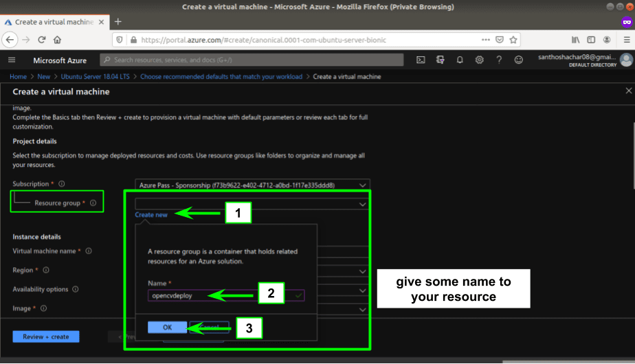Reload the Azure portal page
The image size is (635, 364).
point(41,40)
